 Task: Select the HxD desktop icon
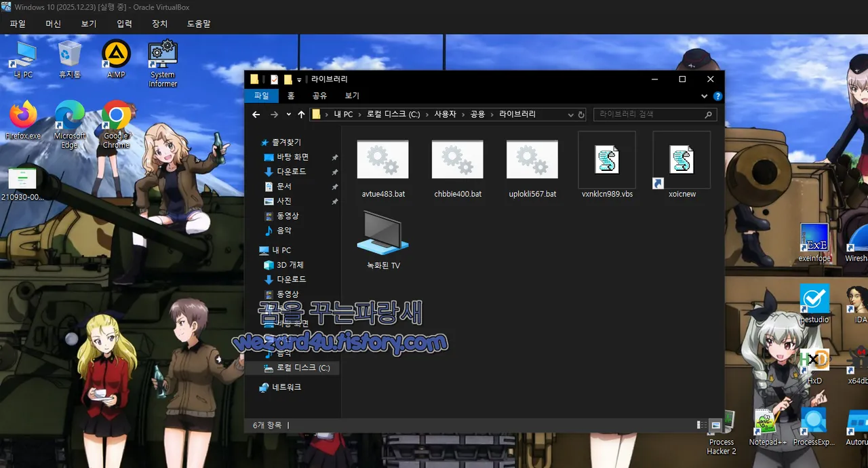point(814,365)
